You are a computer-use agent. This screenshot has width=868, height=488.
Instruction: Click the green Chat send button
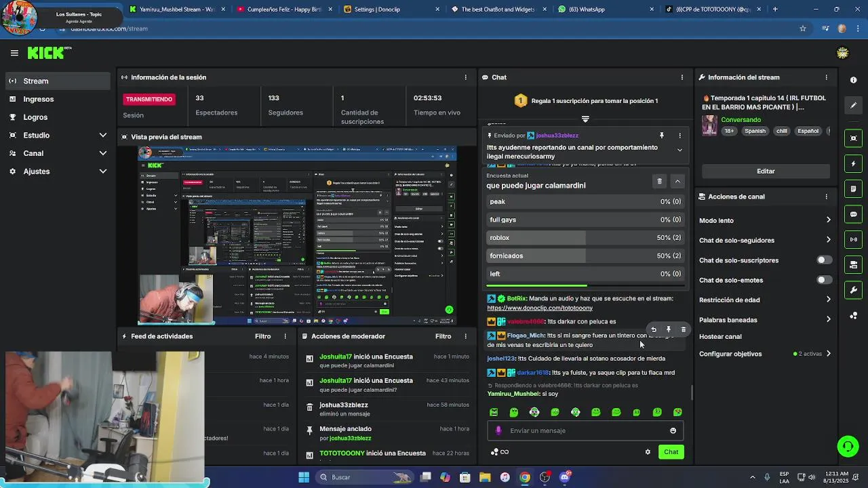[671, 452]
